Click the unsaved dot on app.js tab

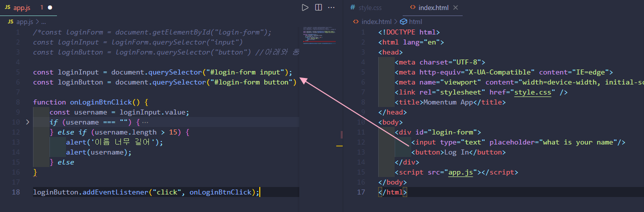tap(50, 8)
